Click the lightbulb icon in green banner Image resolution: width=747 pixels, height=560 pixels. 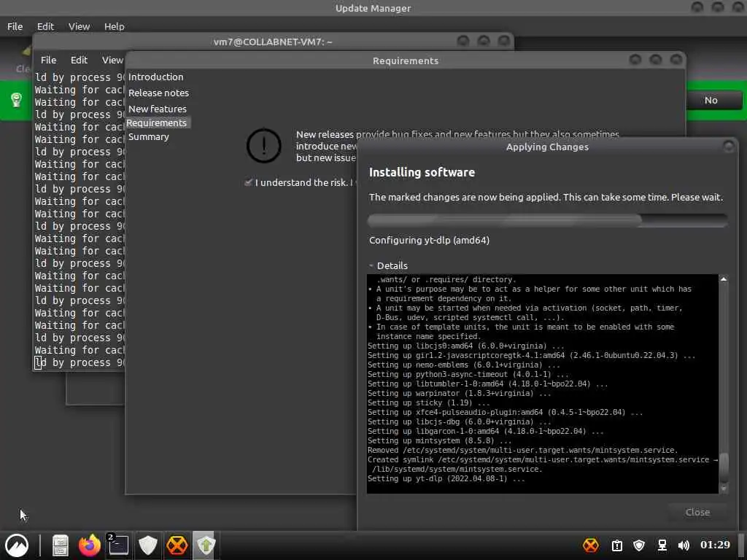pyautogui.click(x=17, y=100)
